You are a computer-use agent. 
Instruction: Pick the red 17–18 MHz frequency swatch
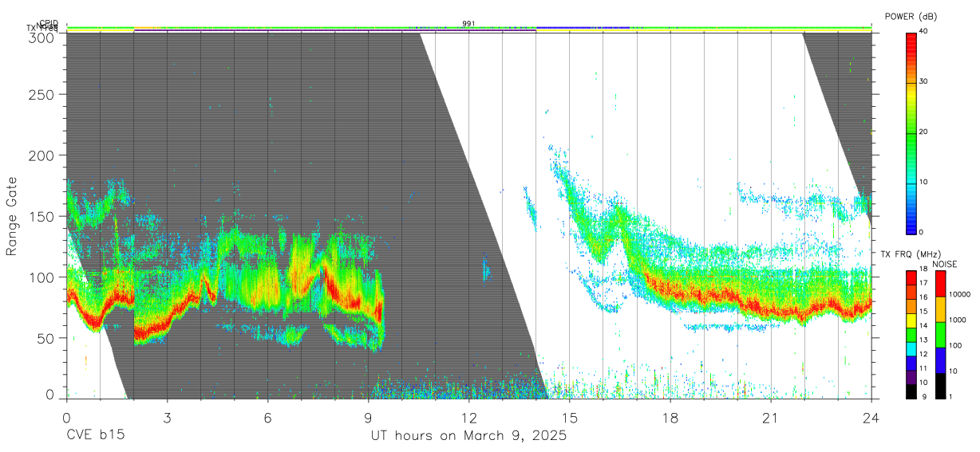[911, 278]
